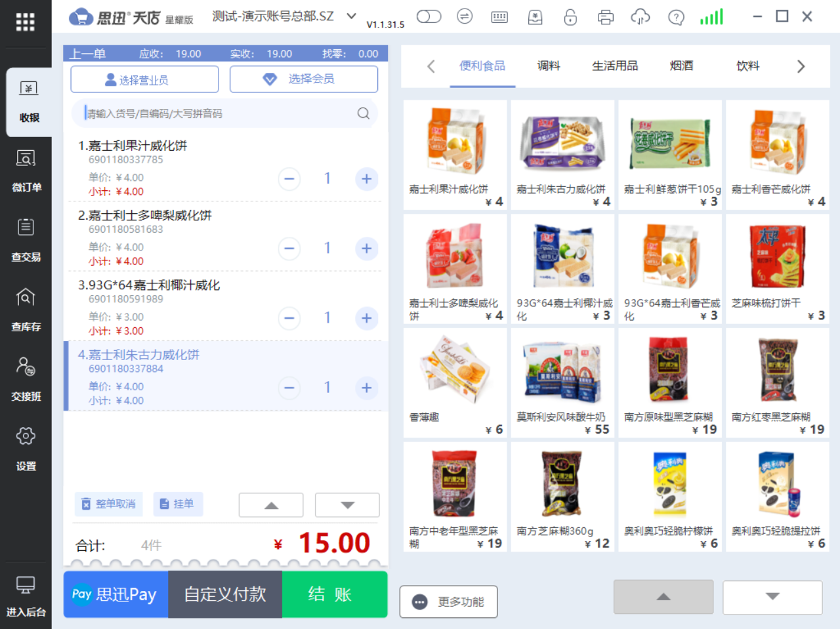Open the cash drawer icon
Image resolution: width=840 pixels, height=629 pixels.
pyautogui.click(x=535, y=17)
